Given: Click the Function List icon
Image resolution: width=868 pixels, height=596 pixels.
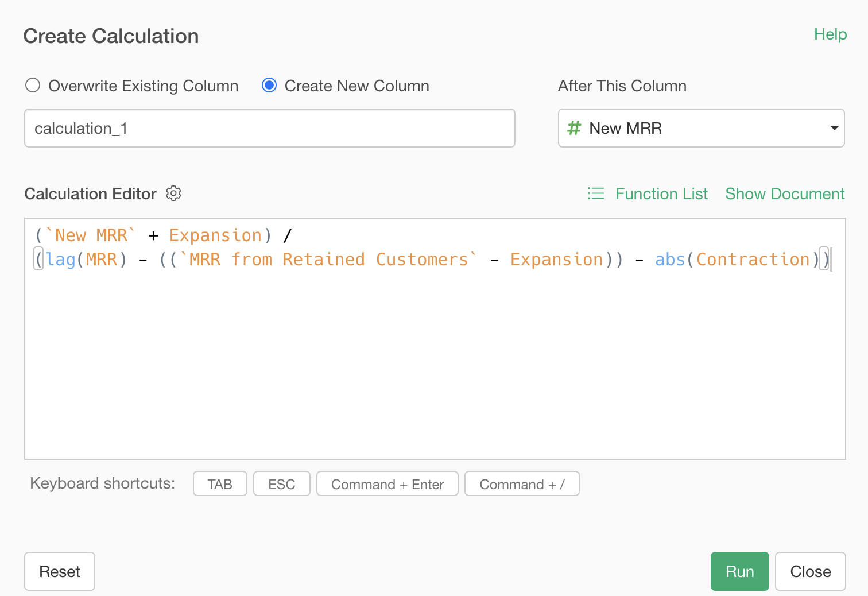Looking at the screenshot, I should [x=596, y=193].
